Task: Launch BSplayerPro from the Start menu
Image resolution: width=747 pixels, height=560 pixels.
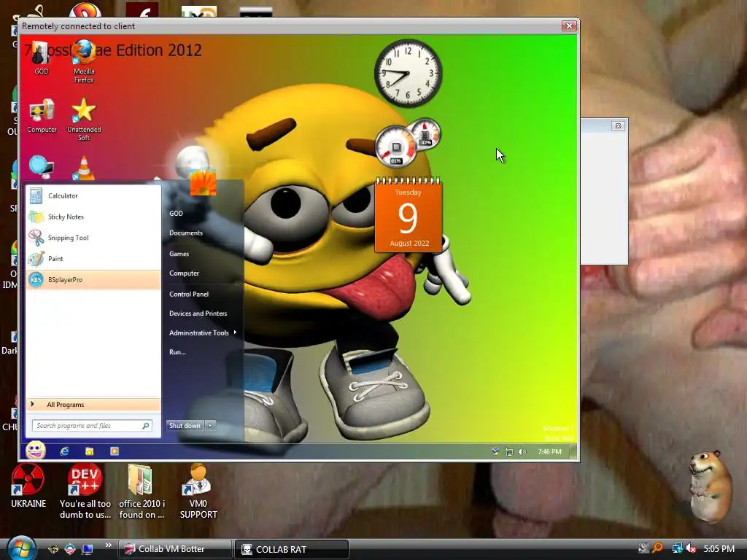Action: [93, 279]
